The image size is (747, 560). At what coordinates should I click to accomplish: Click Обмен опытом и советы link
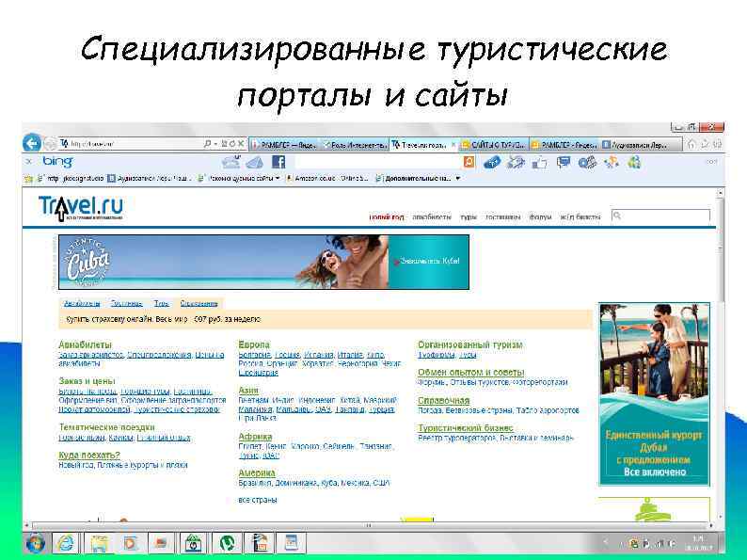471,372
